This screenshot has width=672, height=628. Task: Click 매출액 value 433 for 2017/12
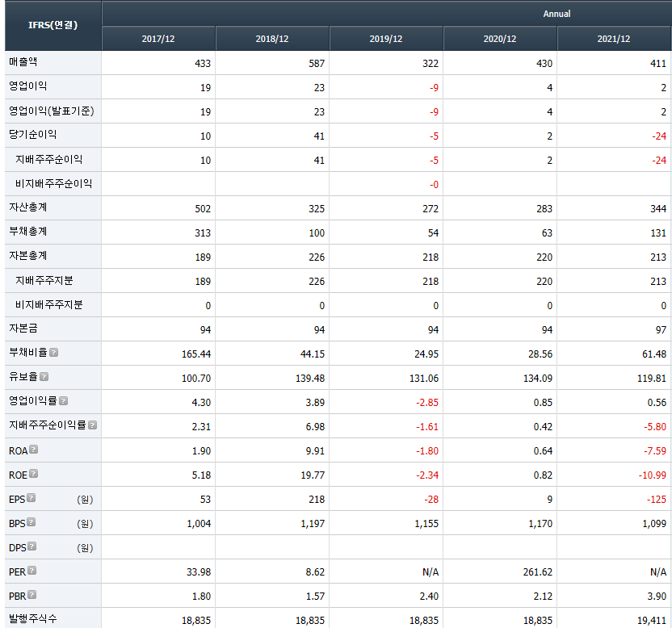[x=203, y=64]
